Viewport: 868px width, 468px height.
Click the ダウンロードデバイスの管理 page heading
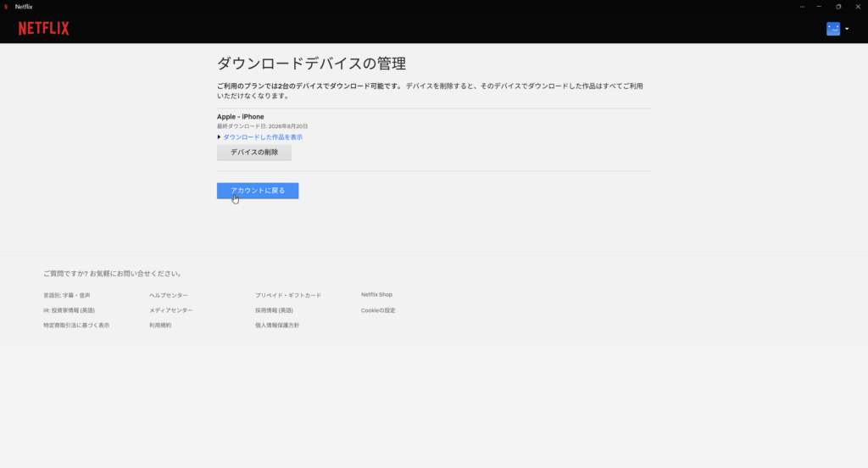click(x=311, y=64)
